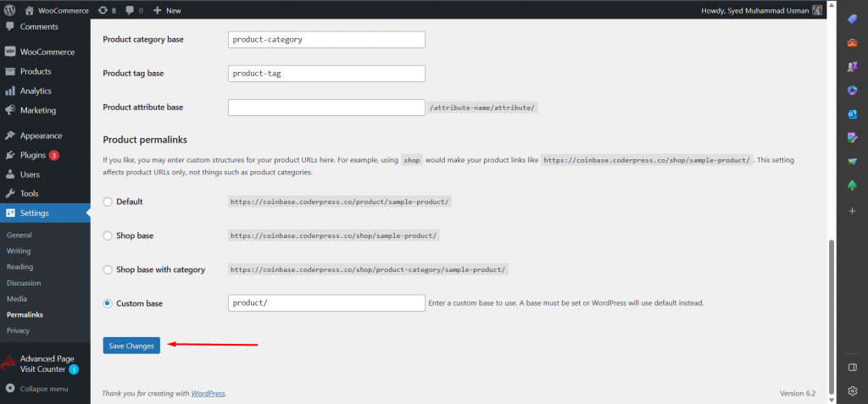Select the Shop base radio option

(108, 235)
